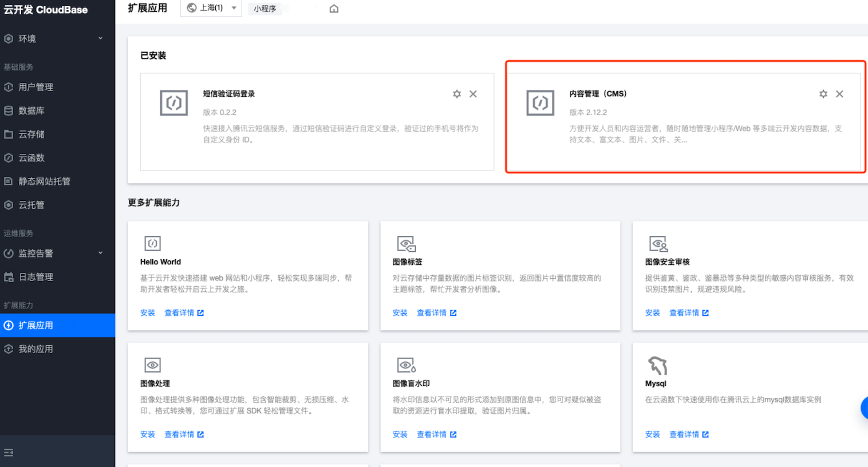Click the 版本 0.2.2 version label

click(x=220, y=113)
